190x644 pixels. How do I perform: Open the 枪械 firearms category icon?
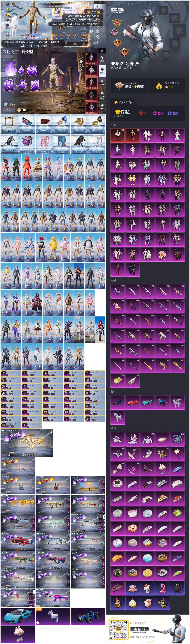(102, 59)
